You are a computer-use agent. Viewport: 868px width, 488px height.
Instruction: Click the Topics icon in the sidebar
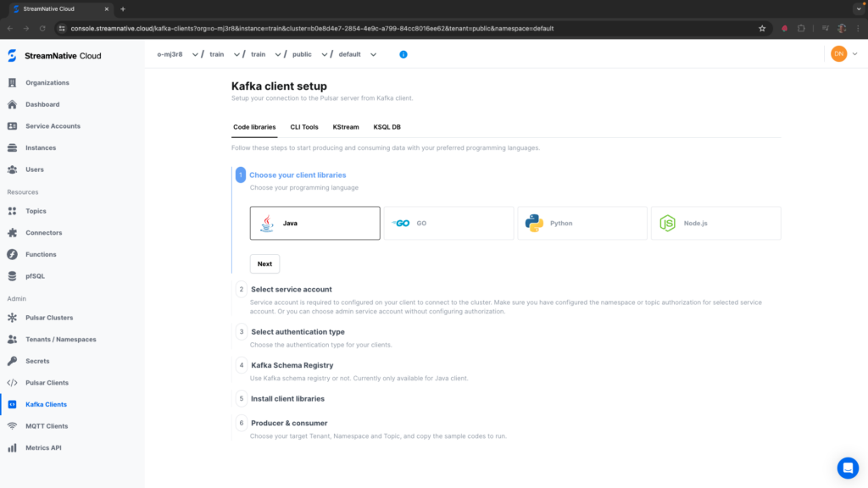(12, 211)
